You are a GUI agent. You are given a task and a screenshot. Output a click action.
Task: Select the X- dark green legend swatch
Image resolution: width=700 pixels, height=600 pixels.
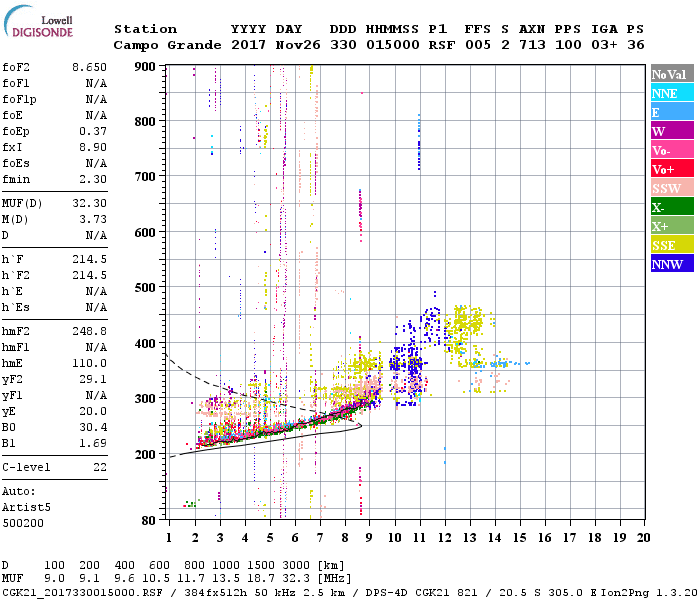672,207
